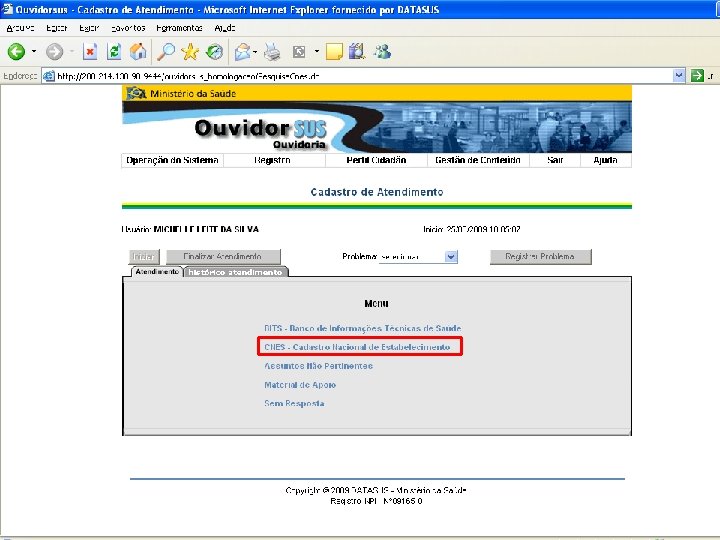Open the Research book icon in toolbar
The image size is (720, 540).
357,51
